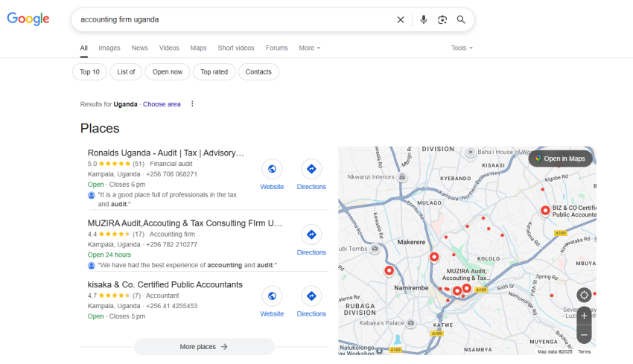
Task: Click the Choose area link
Action: coord(162,104)
